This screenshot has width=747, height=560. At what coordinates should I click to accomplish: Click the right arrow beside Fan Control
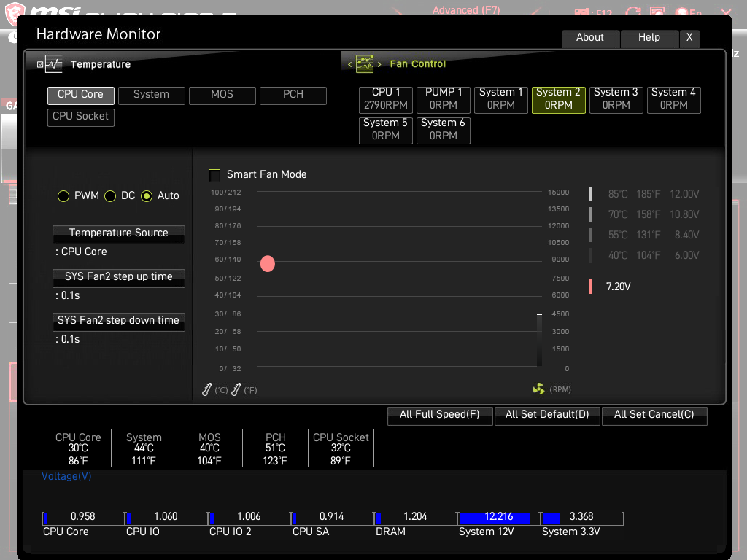point(379,64)
